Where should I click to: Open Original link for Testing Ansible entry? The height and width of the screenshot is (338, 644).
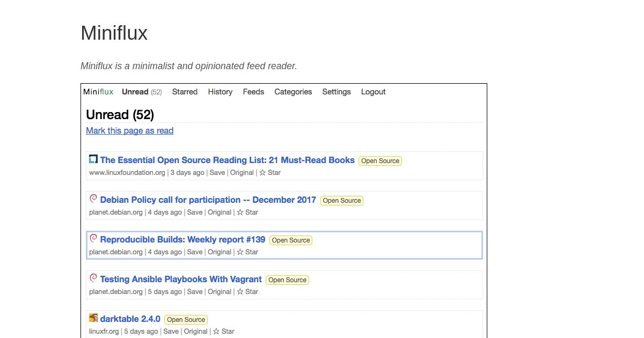[219, 292]
